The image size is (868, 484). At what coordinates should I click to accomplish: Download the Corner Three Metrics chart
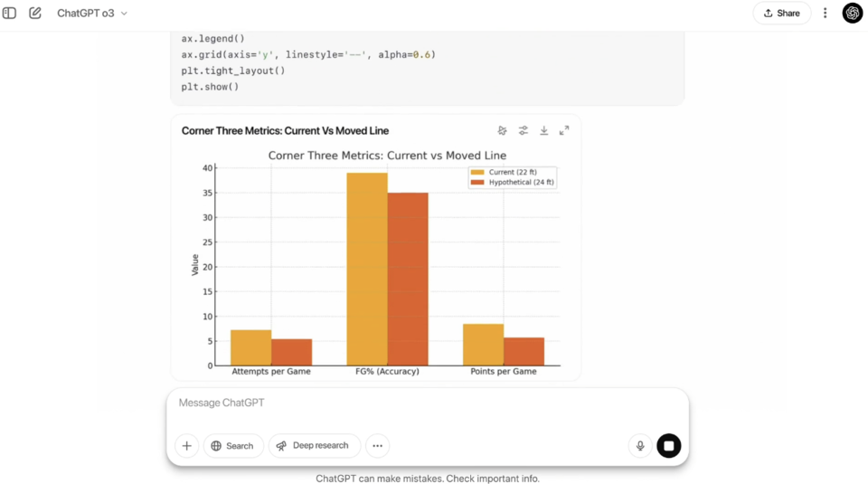(543, 131)
